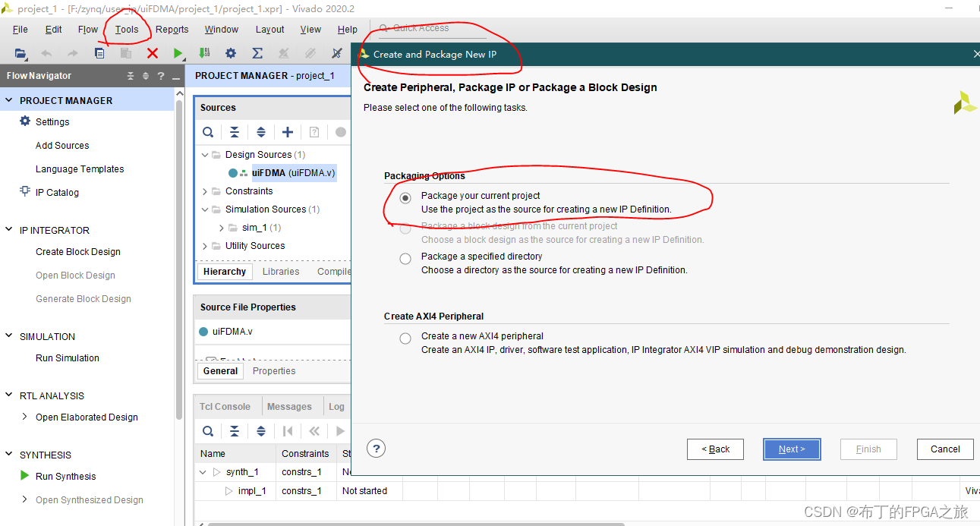
Task: Collapse all in Flow Navigator header
Action: [131, 76]
